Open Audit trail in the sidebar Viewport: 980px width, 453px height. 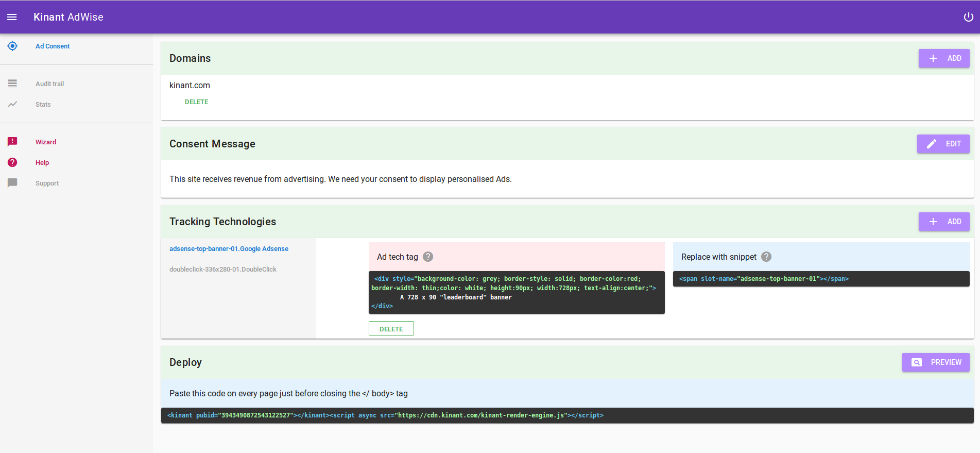tap(50, 83)
